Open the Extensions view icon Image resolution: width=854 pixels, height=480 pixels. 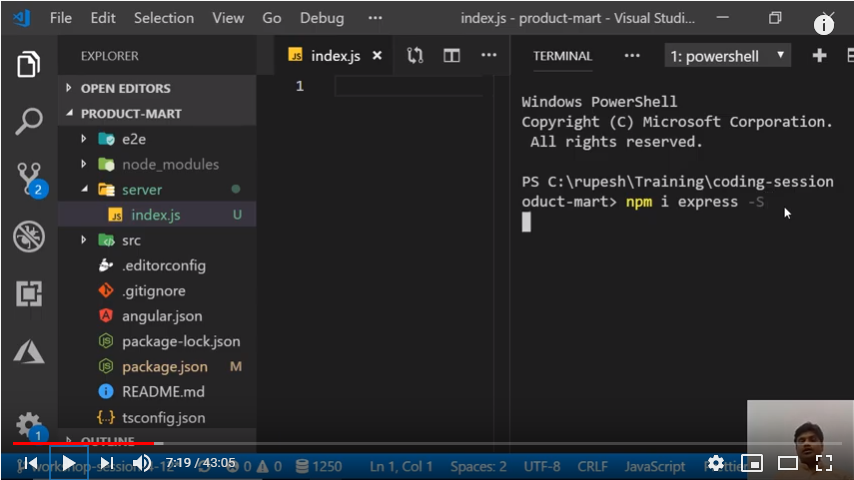[29, 293]
